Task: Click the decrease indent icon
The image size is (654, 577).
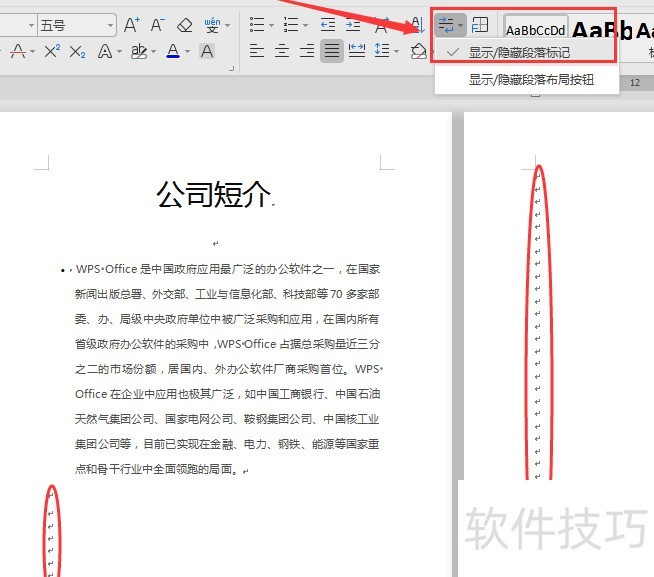Action: click(x=327, y=25)
